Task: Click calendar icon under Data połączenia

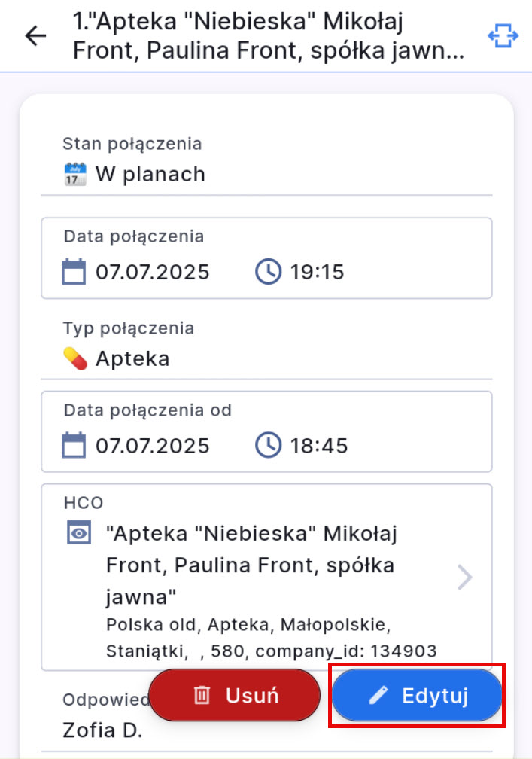Action: (74, 271)
